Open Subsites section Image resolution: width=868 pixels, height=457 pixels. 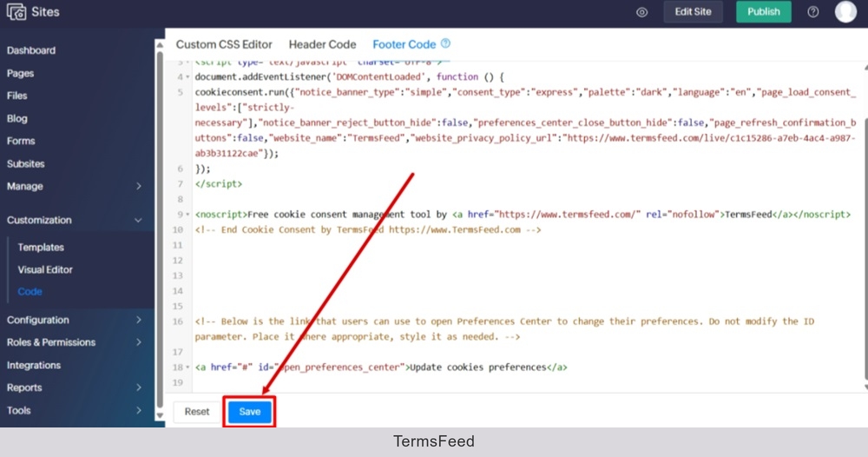[25, 164]
